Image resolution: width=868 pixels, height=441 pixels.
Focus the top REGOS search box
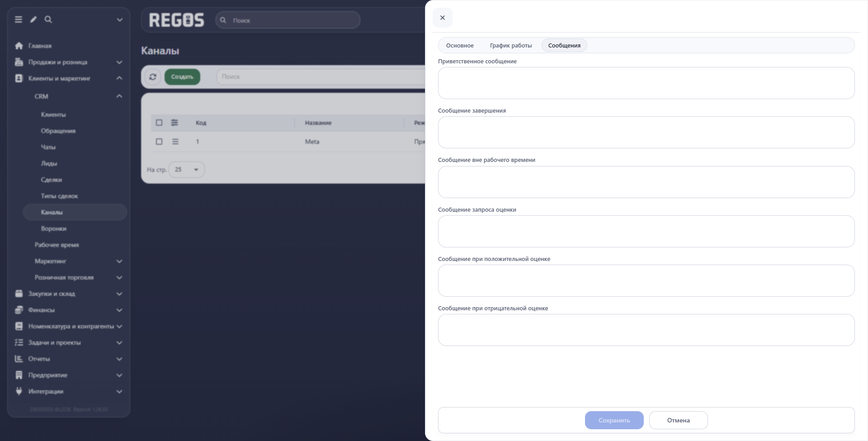pos(288,20)
